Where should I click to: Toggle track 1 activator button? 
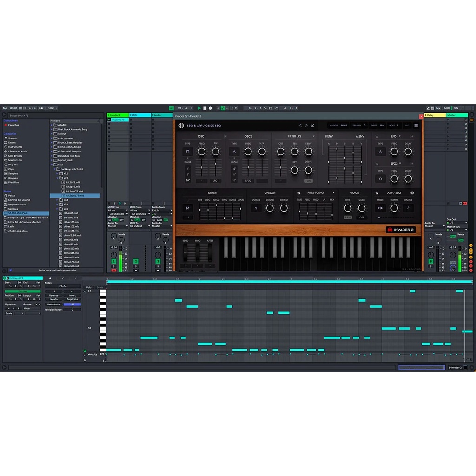tap(114, 261)
